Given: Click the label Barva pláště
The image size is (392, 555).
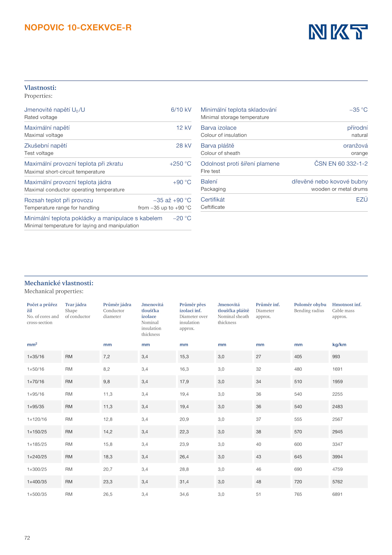Looking at the screenshot, I should click(217, 146).
